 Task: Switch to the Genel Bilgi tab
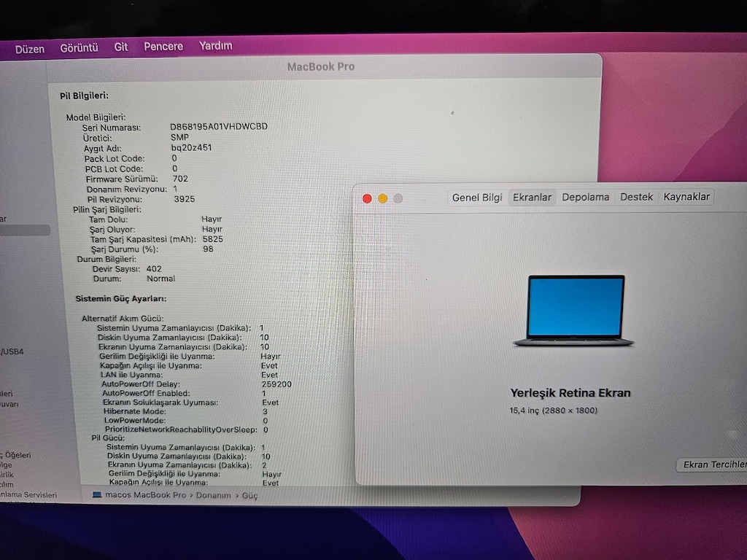point(477,198)
